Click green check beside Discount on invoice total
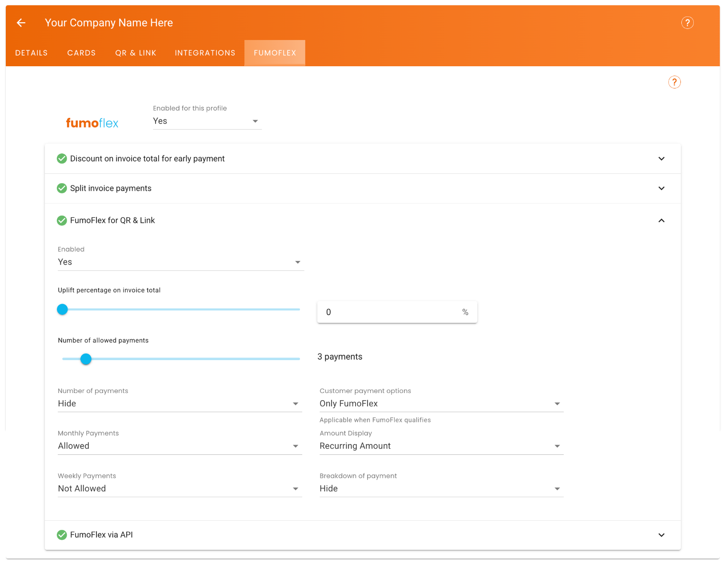Viewport: 728px width, 566px height. (62, 159)
